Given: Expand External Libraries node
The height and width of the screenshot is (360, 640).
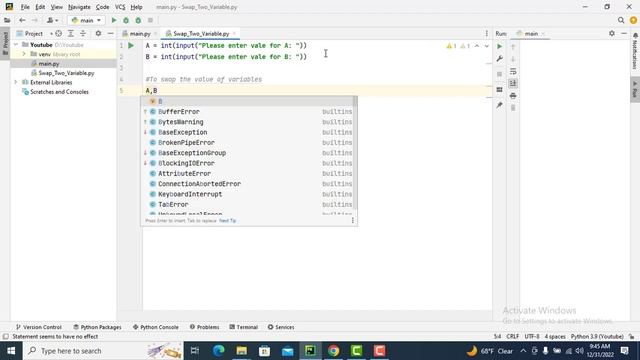Looking at the screenshot, I should (16, 82).
